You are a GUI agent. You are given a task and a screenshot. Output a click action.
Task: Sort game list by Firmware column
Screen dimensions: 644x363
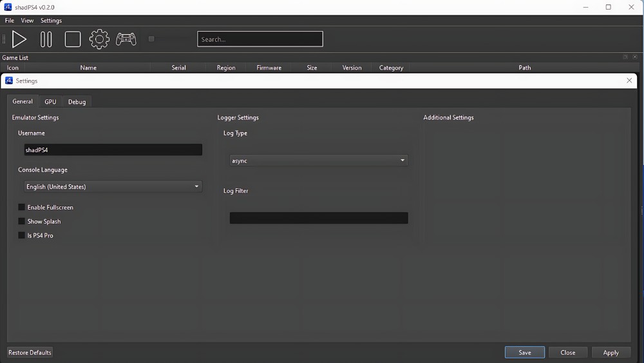(269, 68)
